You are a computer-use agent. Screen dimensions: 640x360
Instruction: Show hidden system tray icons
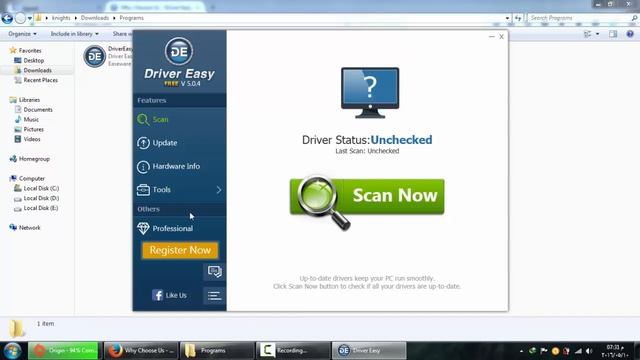pos(521,351)
